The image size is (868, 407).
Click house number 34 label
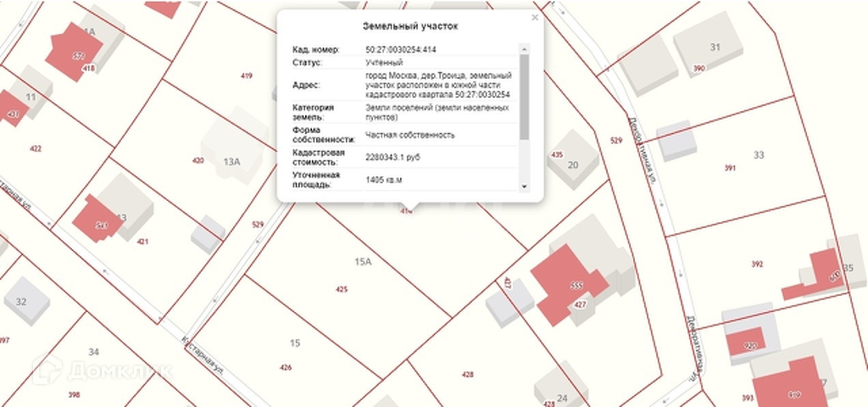point(93,352)
